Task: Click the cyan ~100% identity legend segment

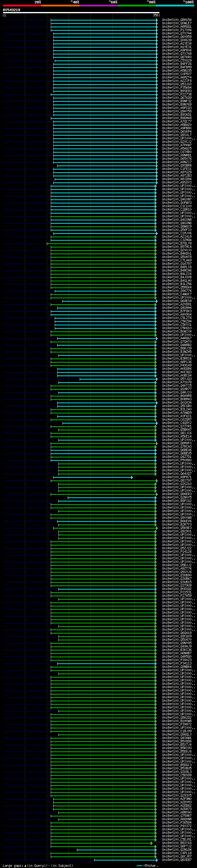Action: (175, 6)
